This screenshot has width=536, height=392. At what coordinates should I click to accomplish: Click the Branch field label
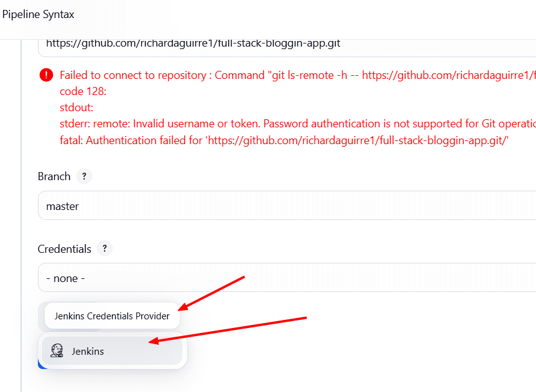tap(54, 176)
